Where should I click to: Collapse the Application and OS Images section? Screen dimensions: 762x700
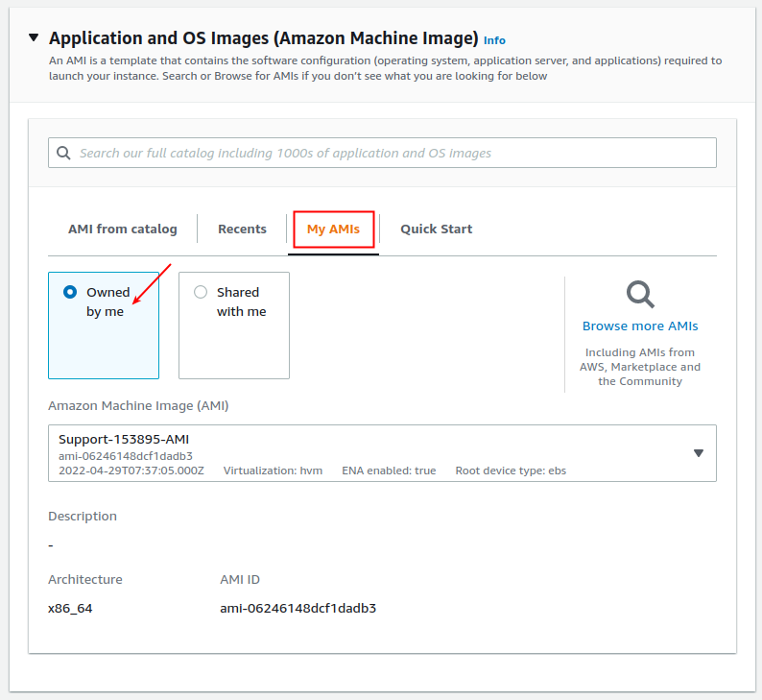tap(34, 37)
